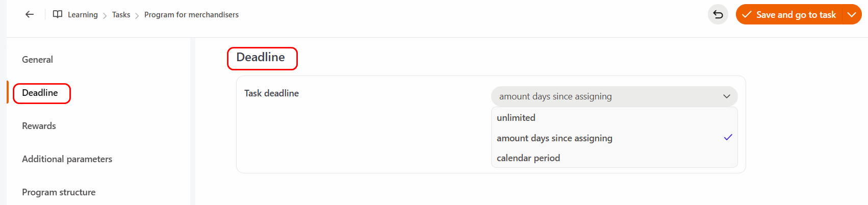Select the "unlimited" deadline option
The width and height of the screenshot is (868, 205).
[x=516, y=118]
